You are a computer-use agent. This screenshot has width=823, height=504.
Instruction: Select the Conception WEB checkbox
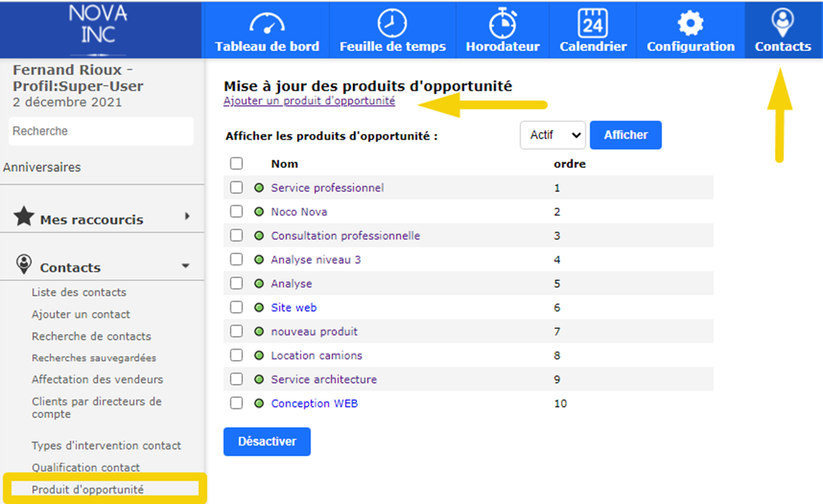[236, 404]
